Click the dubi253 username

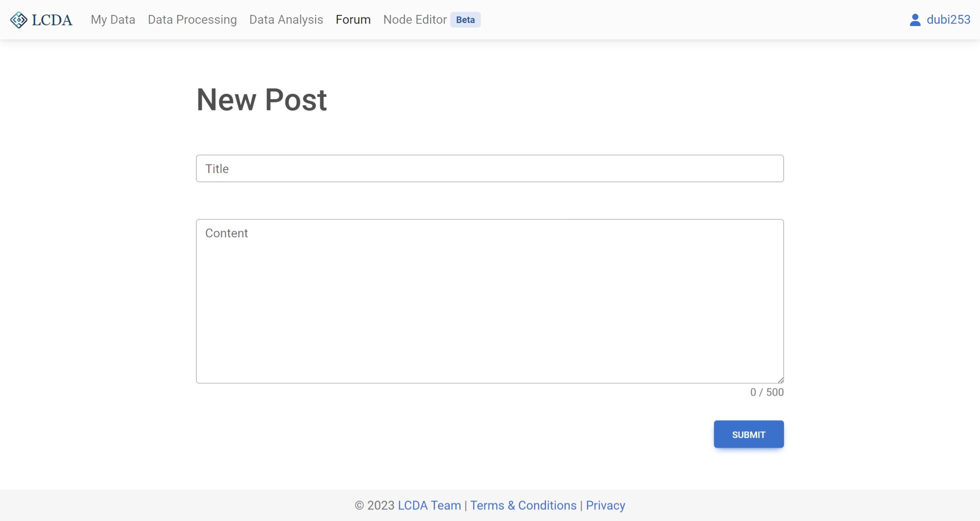[948, 20]
